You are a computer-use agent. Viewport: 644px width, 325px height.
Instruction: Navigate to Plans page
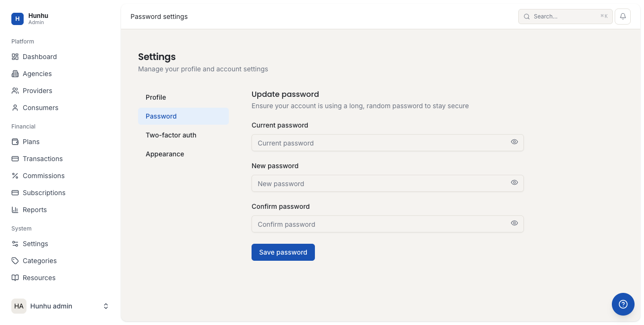61,142
